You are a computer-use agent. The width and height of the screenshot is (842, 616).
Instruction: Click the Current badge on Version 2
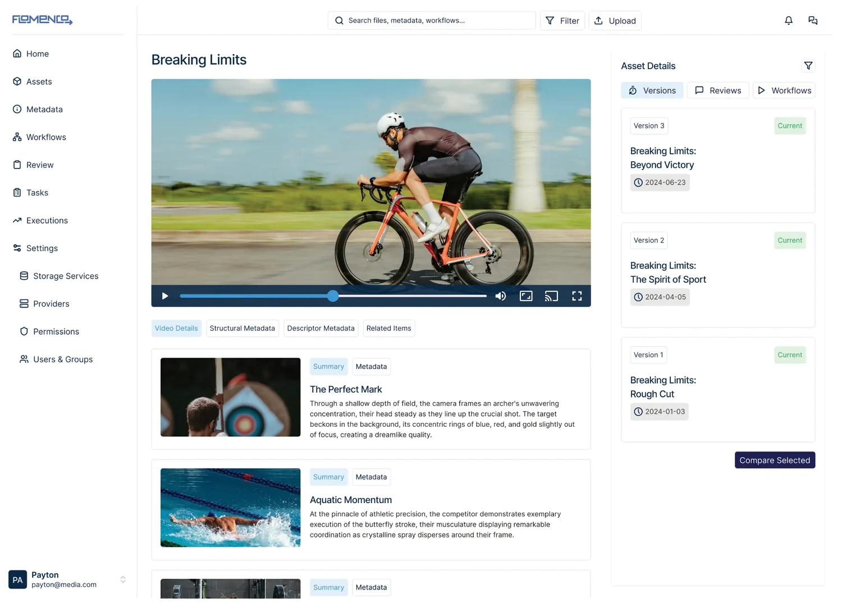click(x=790, y=240)
